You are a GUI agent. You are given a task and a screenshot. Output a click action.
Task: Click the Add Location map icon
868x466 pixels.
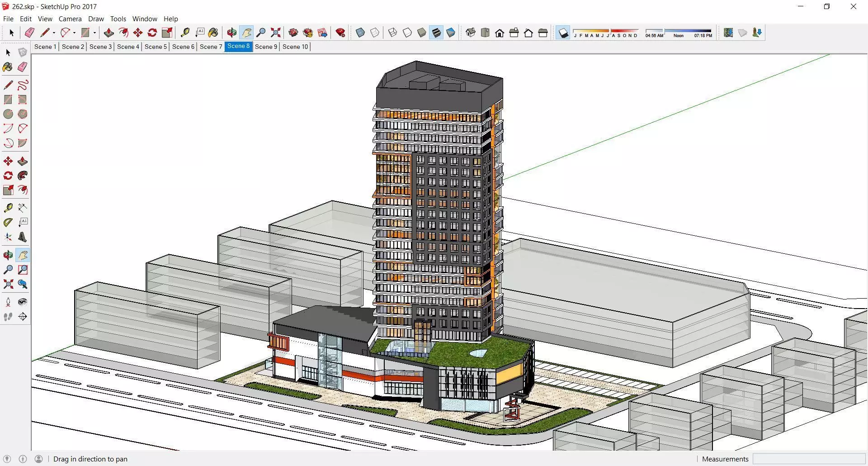point(728,33)
